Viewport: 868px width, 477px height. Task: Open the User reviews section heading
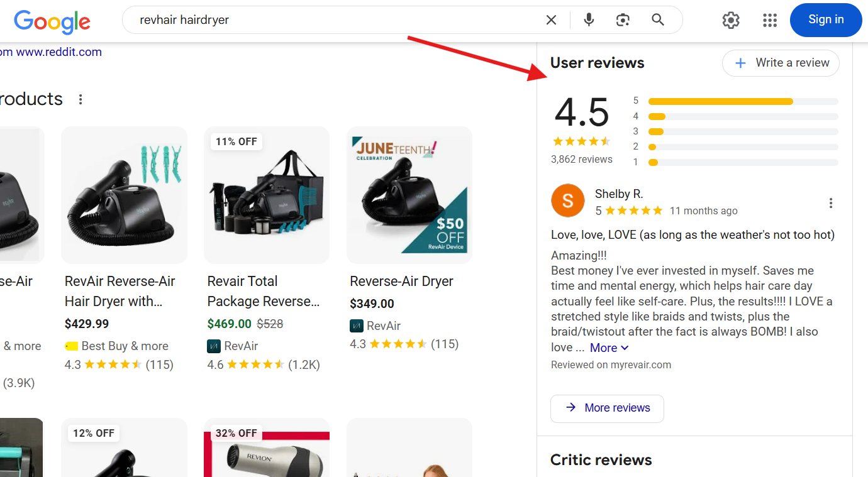click(x=596, y=62)
